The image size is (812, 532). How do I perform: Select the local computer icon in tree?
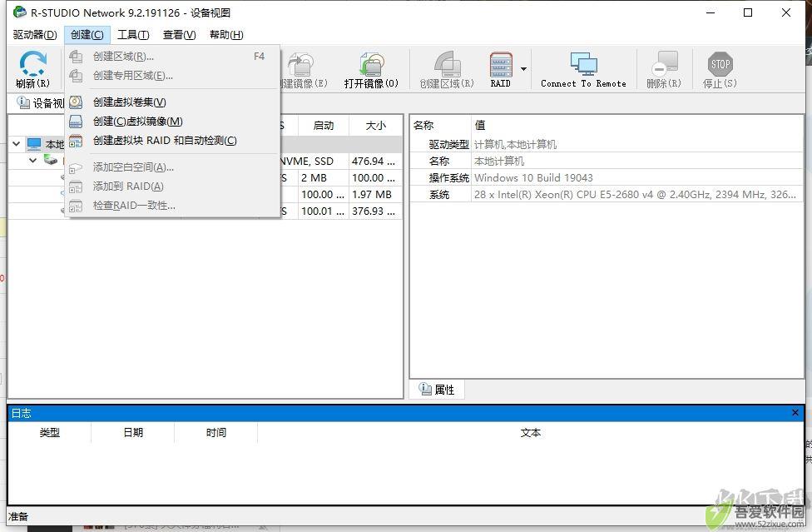click(34, 143)
